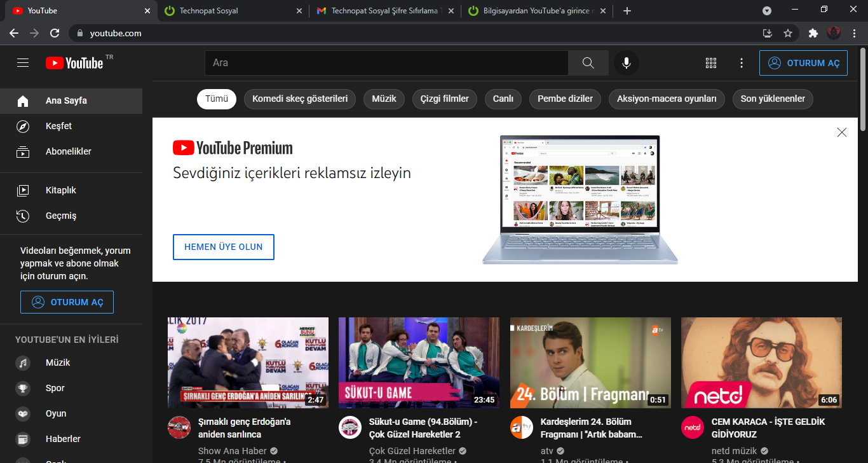Image resolution: width=868 pixels, height=463 pixels.
Task: Open Geçmiş watch history
Action: click(60, 216)
